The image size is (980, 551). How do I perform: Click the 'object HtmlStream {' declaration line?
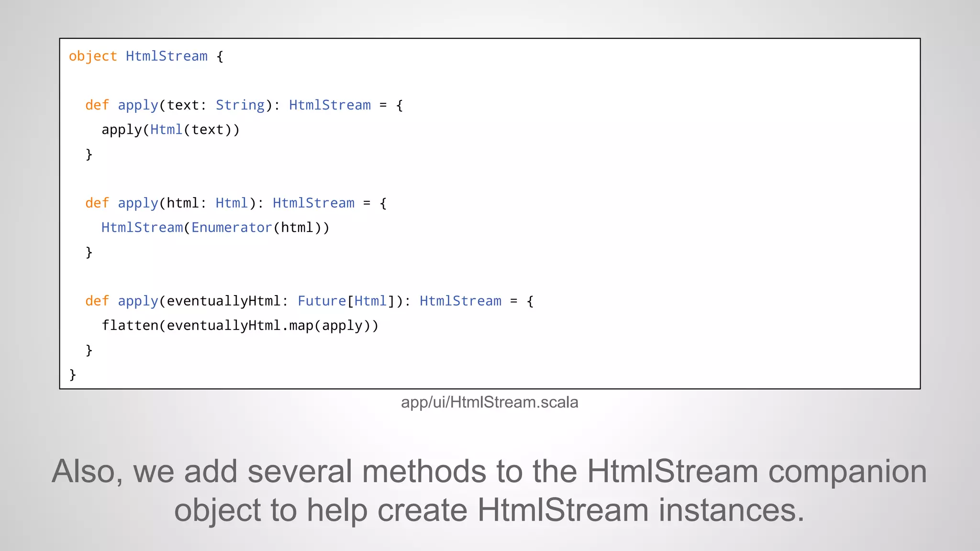146,56
